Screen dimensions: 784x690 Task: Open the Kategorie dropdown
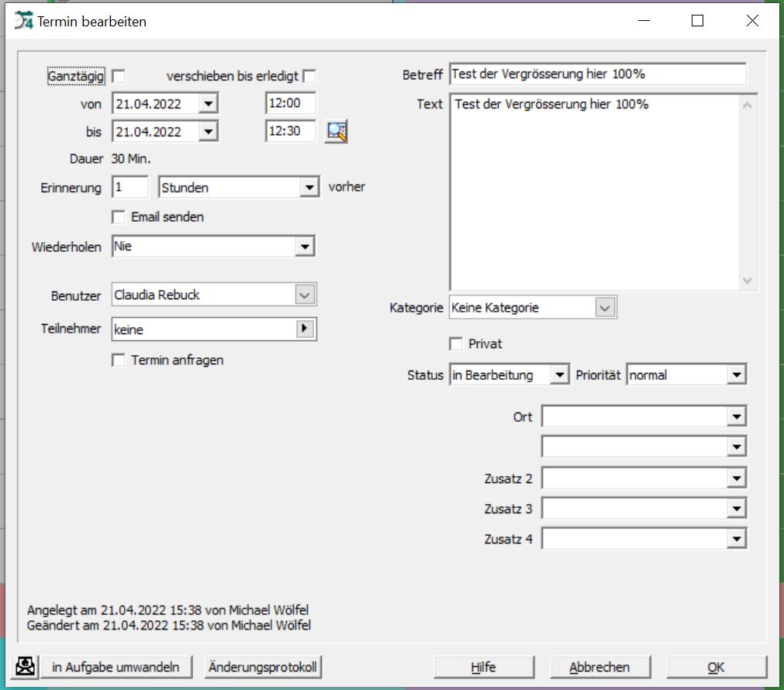tap(605, 308)
